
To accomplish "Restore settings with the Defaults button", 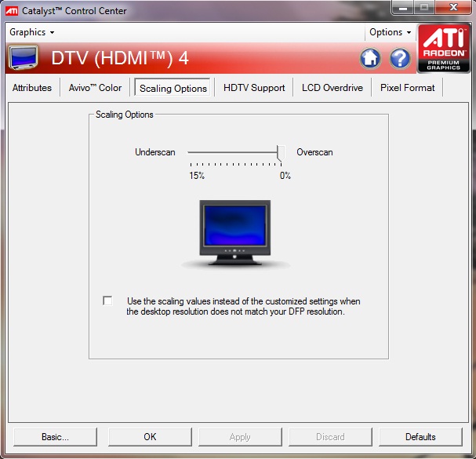I will pos(420,437).
